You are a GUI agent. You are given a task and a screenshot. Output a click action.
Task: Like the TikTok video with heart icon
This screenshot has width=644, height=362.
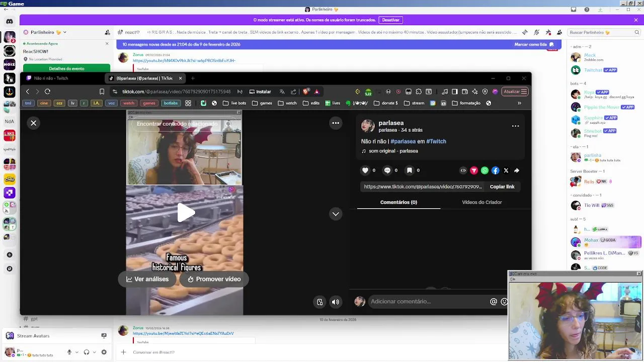[366, 170]
